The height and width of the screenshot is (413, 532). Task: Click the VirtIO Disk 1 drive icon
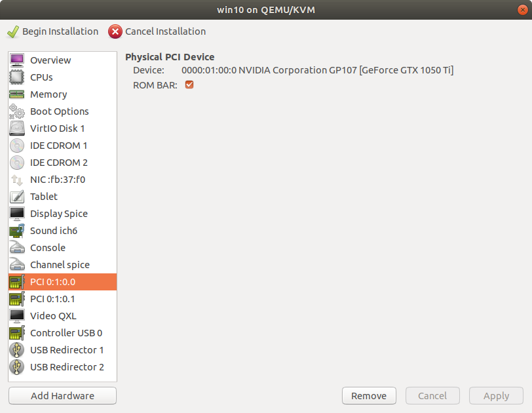(x=17, y=128)
